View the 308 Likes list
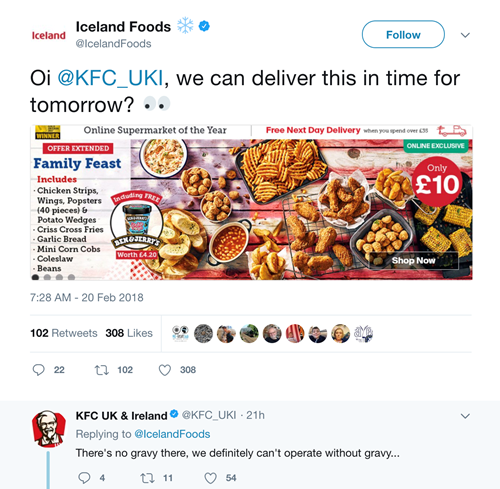Image resolution: width=500 pixels, height=489 pixels. pyautogui.click(x=129, y=333)
